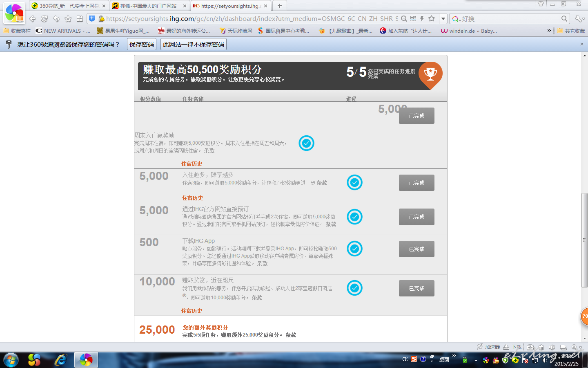This screenshot has height=368, width=588.
Task: Open the grid apps icon in the navigation bar
Action: pyautogui.click(x=80, y=19)
